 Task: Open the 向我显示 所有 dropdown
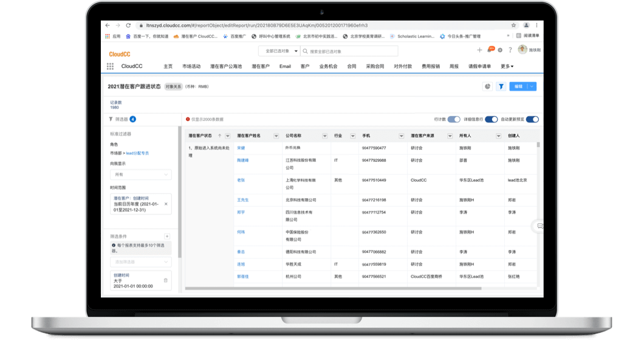coord(140,175)
